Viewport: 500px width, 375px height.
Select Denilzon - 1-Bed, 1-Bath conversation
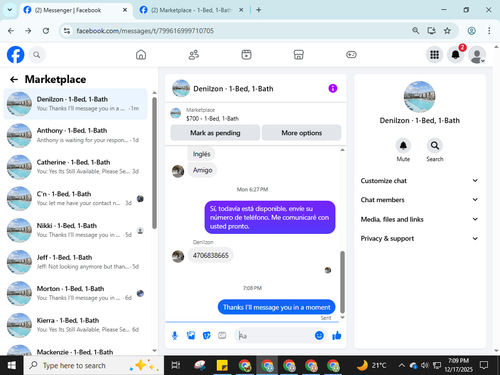(75, 104)
